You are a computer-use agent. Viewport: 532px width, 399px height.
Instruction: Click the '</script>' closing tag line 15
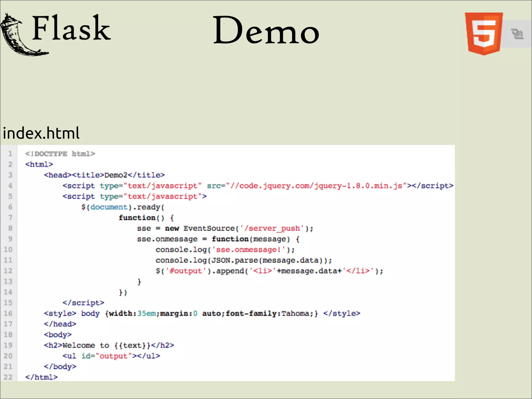pyautogui.click(x=83, y=303)
